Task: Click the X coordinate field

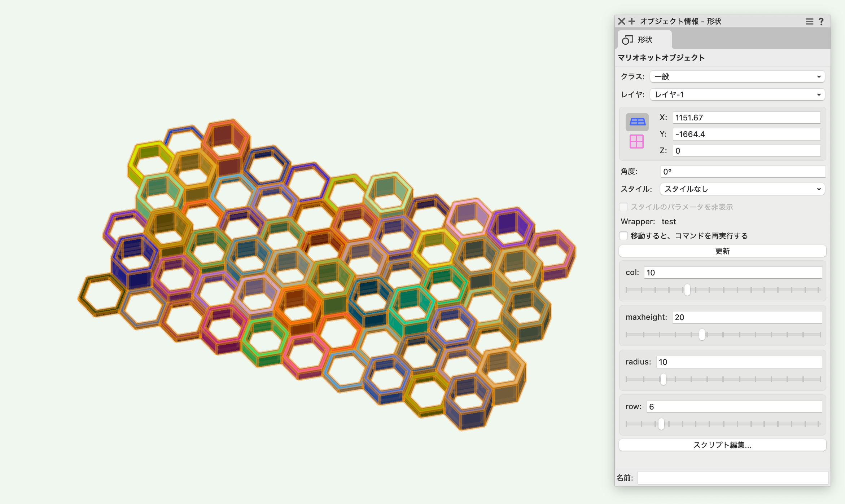Action: click(746, 118)
